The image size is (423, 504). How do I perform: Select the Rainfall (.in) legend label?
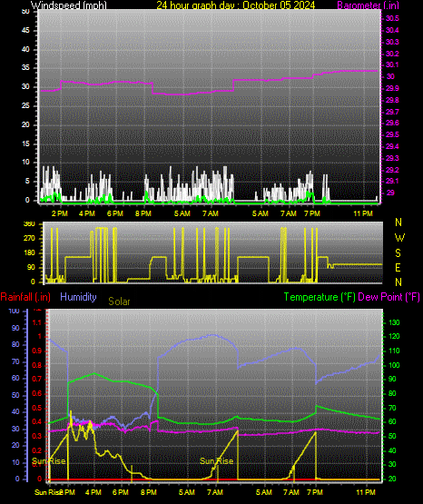25,297
